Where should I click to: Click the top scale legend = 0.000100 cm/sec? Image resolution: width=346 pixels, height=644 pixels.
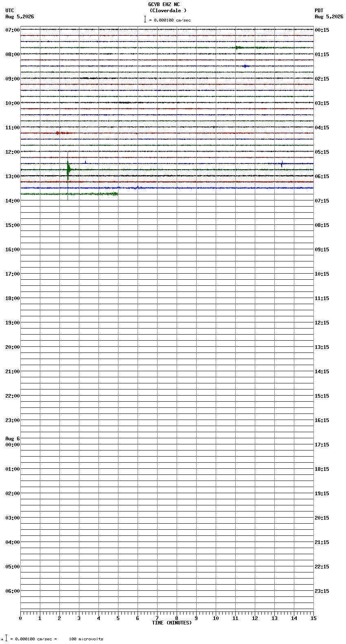click(167, 20)
